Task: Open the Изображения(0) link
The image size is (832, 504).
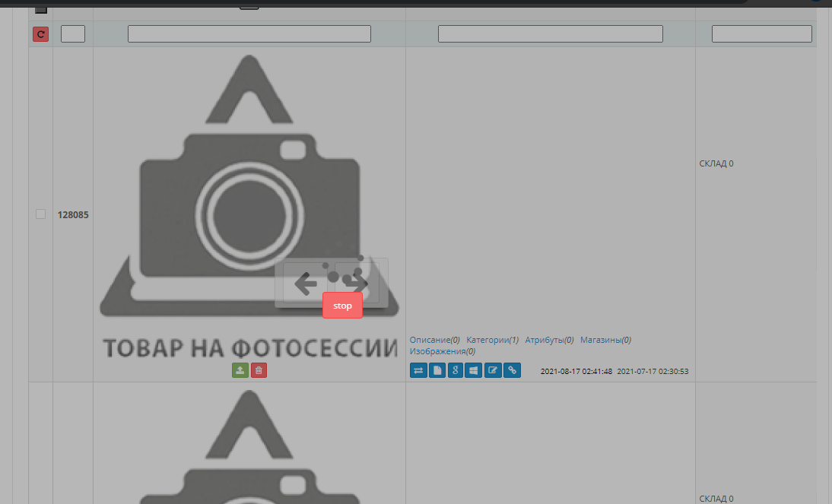Action: (443, 351)
